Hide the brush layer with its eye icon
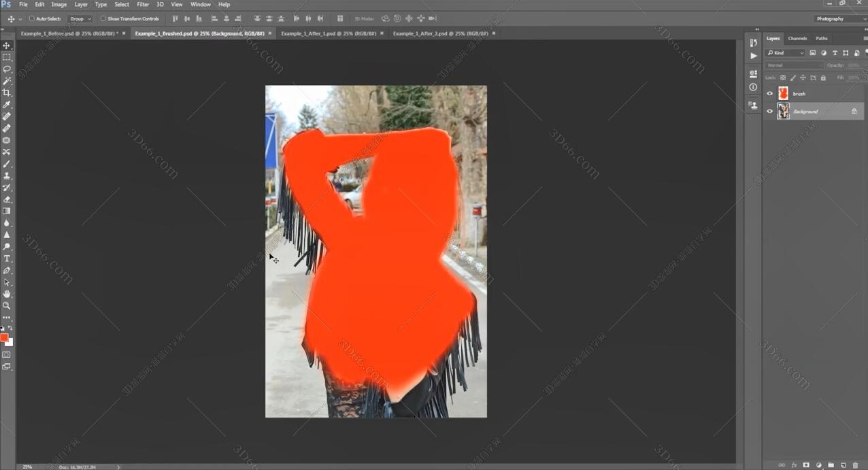Screen dimensions: 868x470 pyautogui.click(x=770, y=94)
